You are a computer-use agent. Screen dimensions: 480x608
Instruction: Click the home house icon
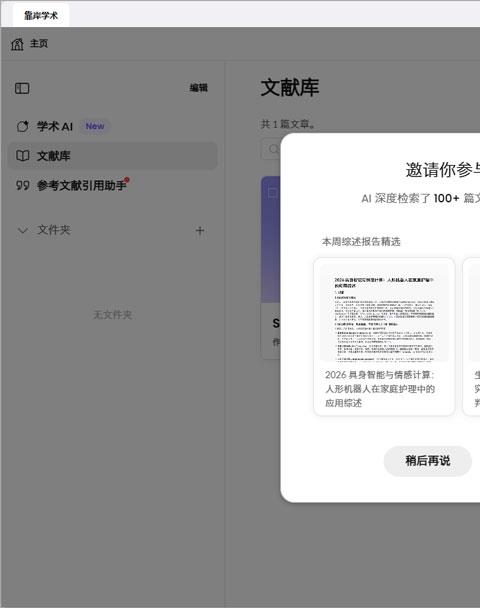point(17,44)
